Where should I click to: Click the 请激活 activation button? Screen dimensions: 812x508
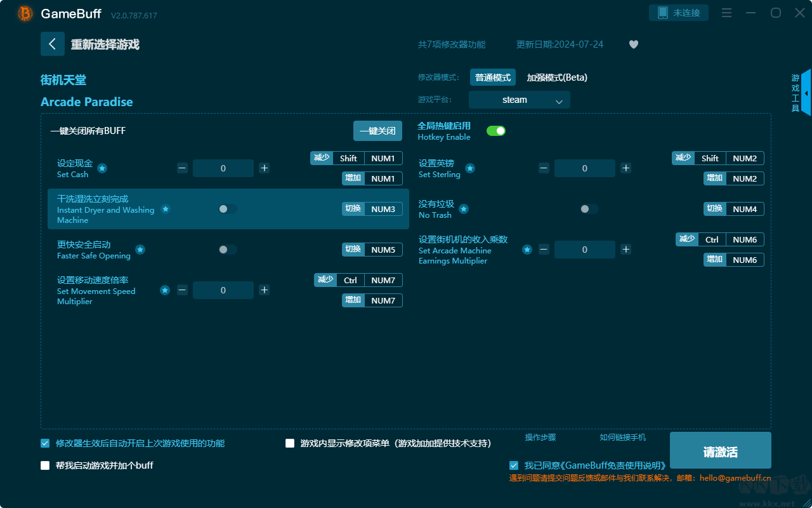[x=721, y=450]
